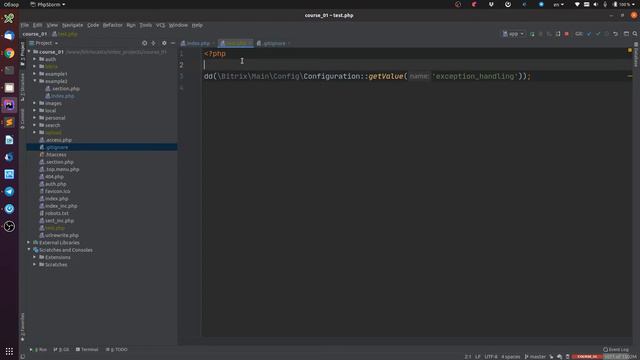Open the Terminal tool window
640x360 pixels.
coord(87,349)
